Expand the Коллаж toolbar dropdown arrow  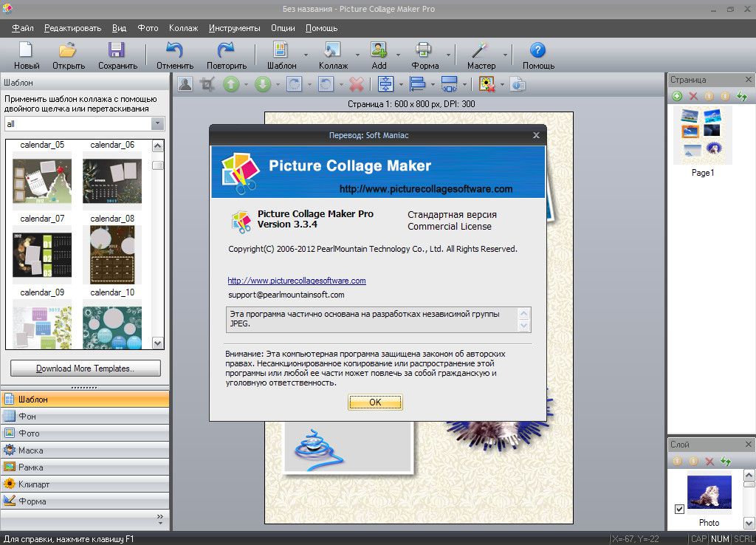coord(357,55)
